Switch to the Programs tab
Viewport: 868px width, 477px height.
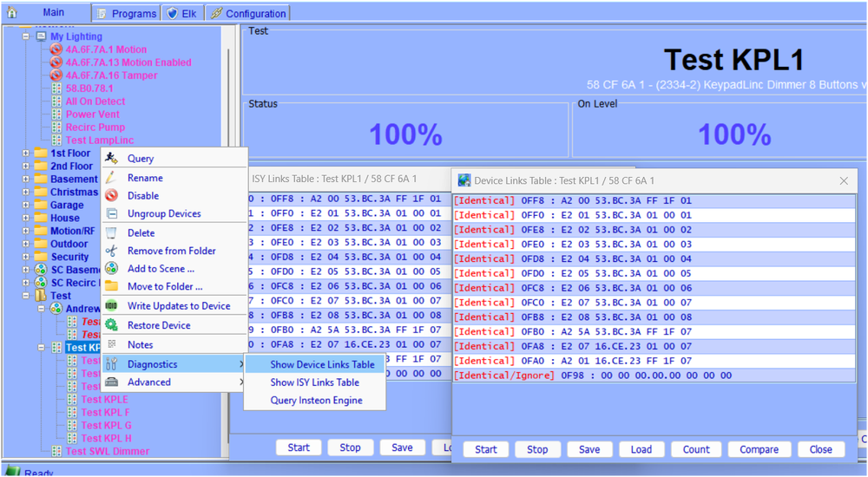(127, 14)
